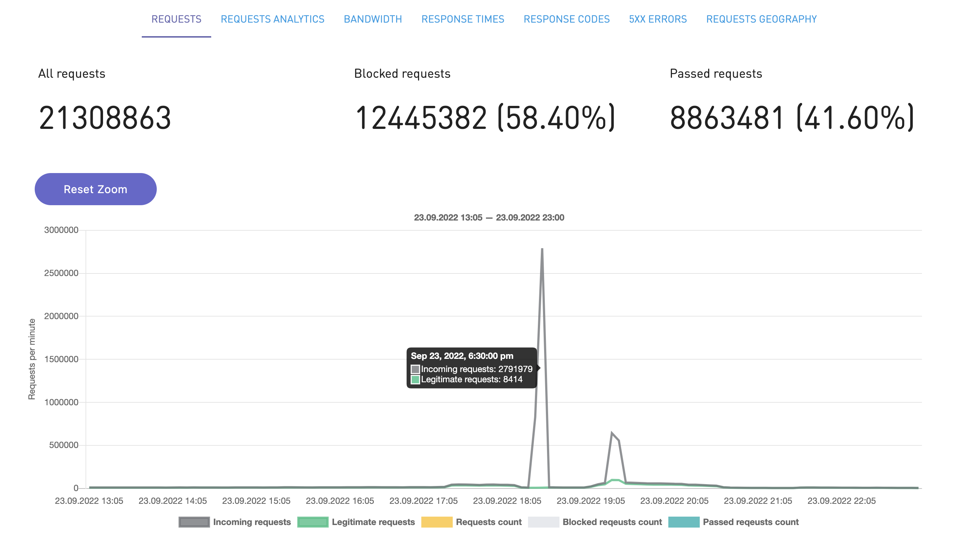Click the Requests count legend label
Screen dimensions: 980x544
(x=489, y=522)
